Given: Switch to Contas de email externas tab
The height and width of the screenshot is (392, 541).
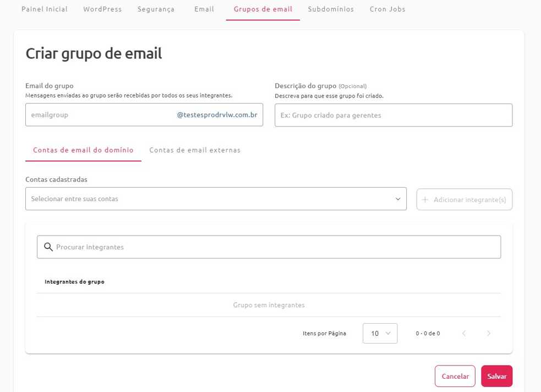Looking at the screenshot, I should pyautogui.click(x=195, y=150).
